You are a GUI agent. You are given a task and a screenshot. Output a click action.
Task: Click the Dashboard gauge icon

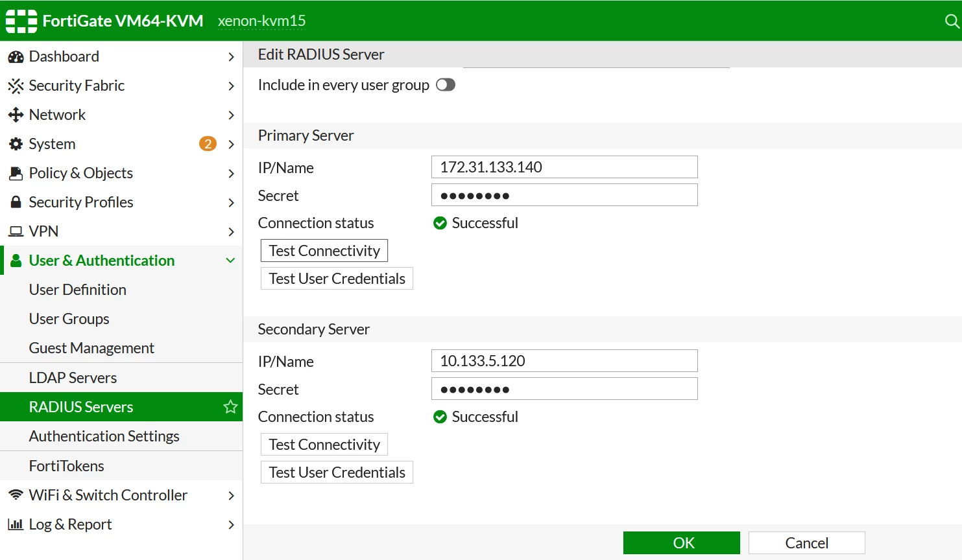(16, 57)
